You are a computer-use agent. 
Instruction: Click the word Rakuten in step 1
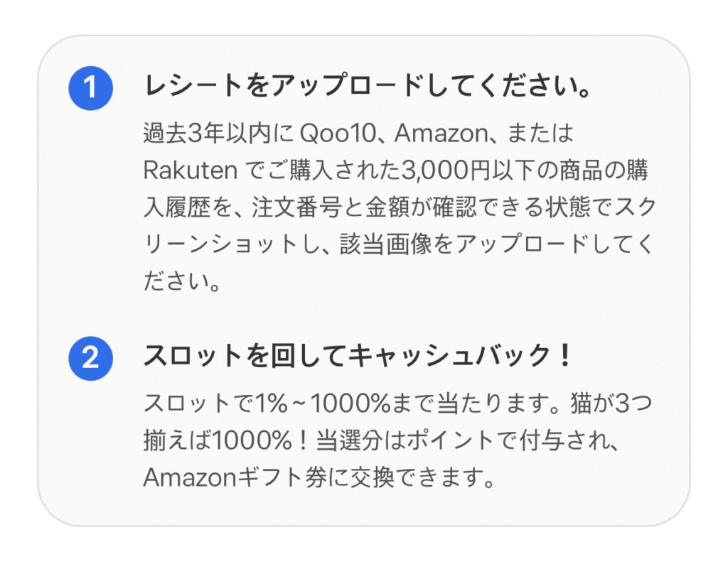191,170
